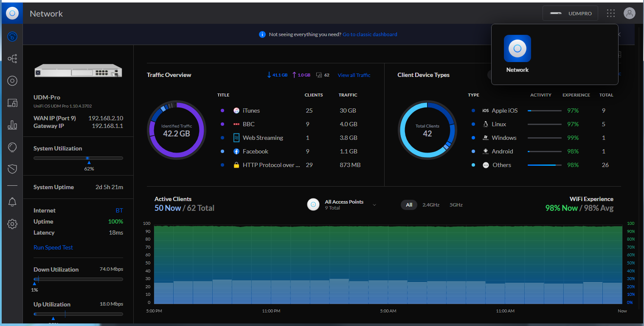Run the internet Speed Test
This screenshot has width=644, height=326.
[53, 247]
